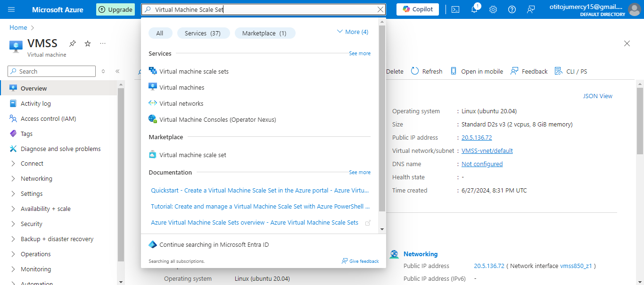Open JSON View
The image size is (644, 285).
pos(598,96)
